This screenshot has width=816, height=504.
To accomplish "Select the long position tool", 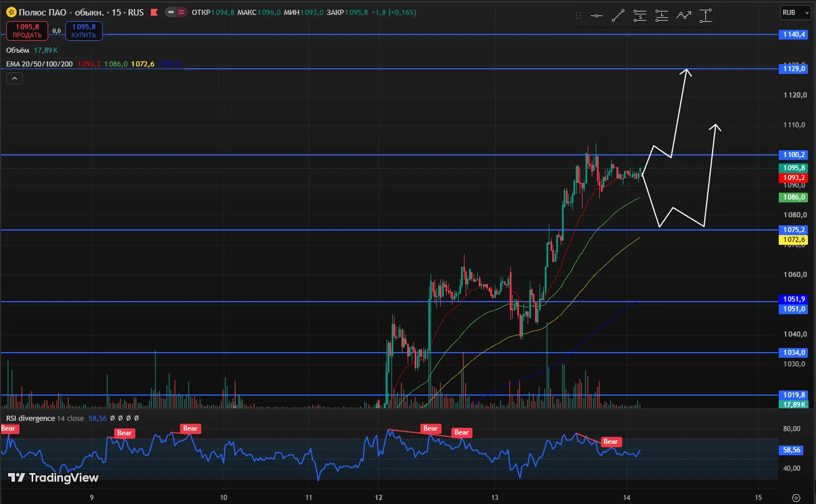I will [662, 15].
